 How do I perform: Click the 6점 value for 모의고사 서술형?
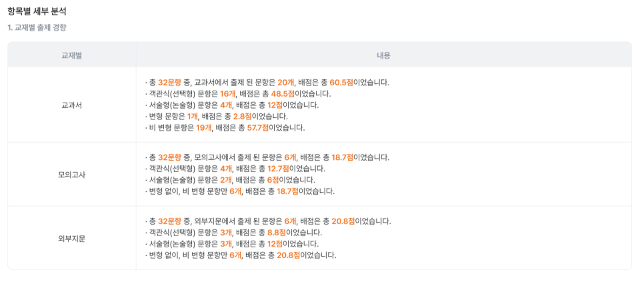[x=273, y=180]
